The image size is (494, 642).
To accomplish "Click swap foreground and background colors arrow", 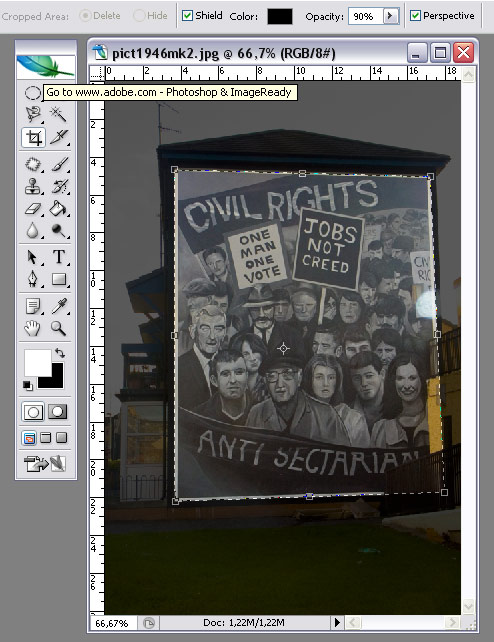I will pos(60,353).
